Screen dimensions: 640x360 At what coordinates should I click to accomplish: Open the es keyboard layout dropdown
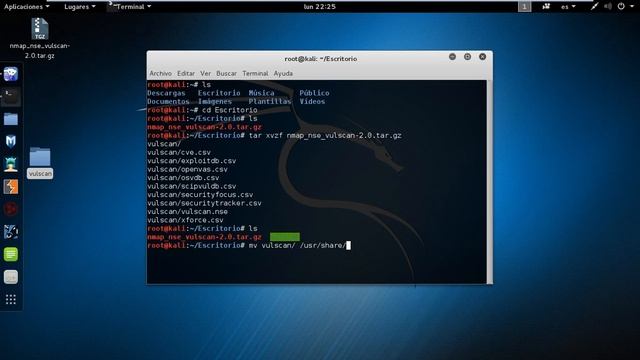[x=568, y=7]
